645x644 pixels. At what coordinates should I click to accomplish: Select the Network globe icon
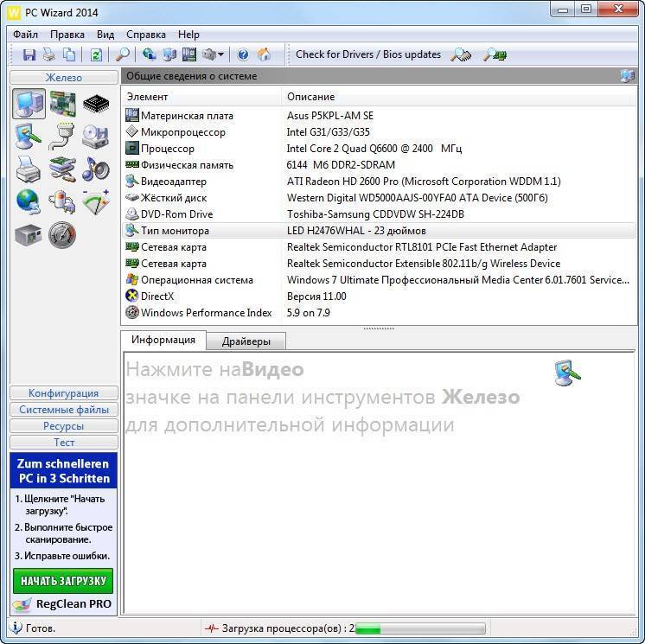pos(29,202)
